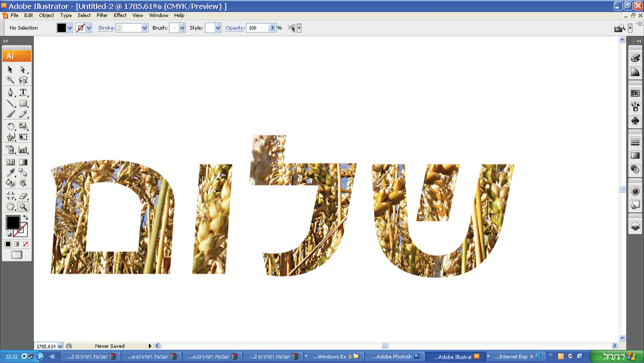Image resolution: width=644 pixels, height=363 pixels.
Task: Open the Object menu
Action: point(46,15)
